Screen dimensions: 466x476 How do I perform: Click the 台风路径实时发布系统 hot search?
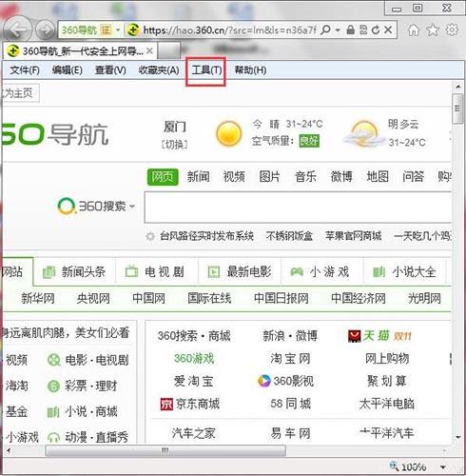click(206, 236)
